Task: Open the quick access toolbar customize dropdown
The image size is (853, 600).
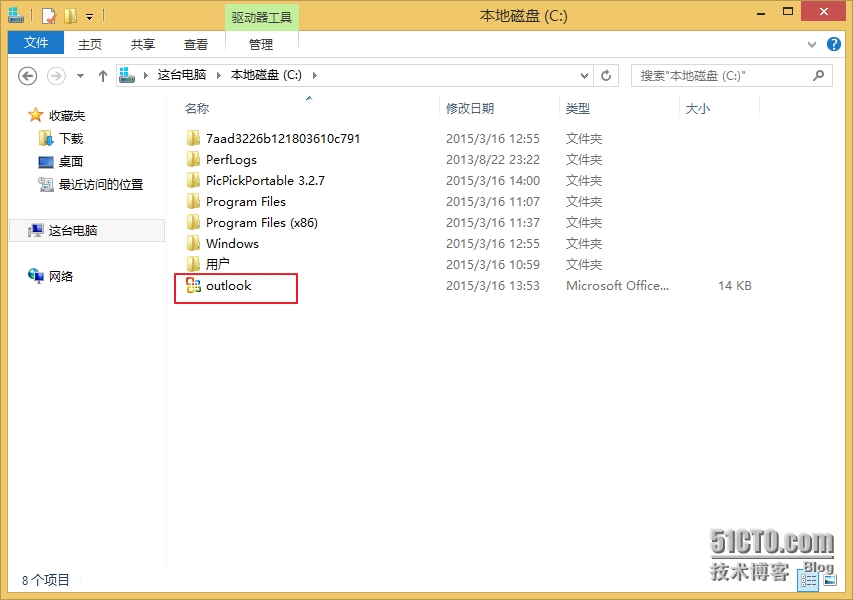Action: [90, 17]
